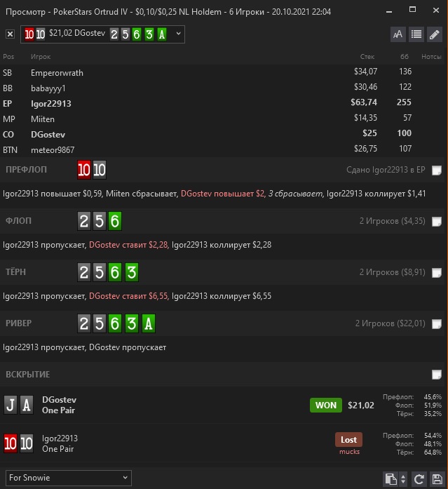Open the note icon in ТЁРН row
This screenshot has height=489, width=448.
tap(437, 273)
